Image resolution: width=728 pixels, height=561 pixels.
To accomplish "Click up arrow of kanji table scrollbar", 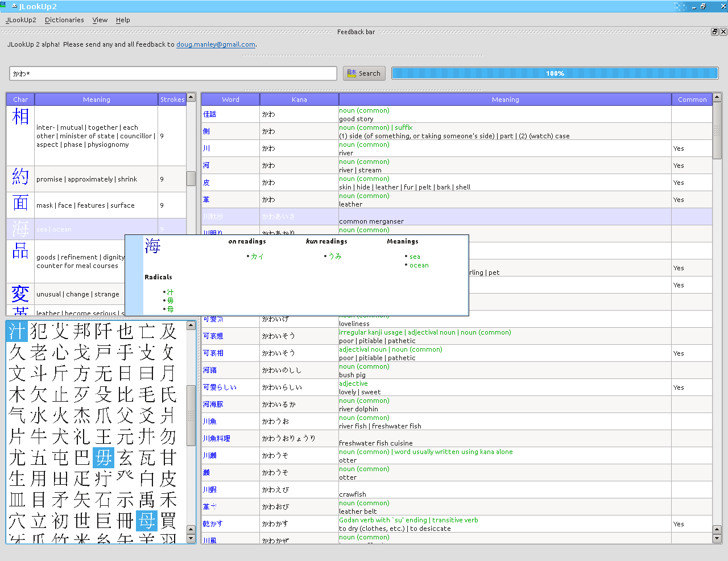I will [191, 97].
